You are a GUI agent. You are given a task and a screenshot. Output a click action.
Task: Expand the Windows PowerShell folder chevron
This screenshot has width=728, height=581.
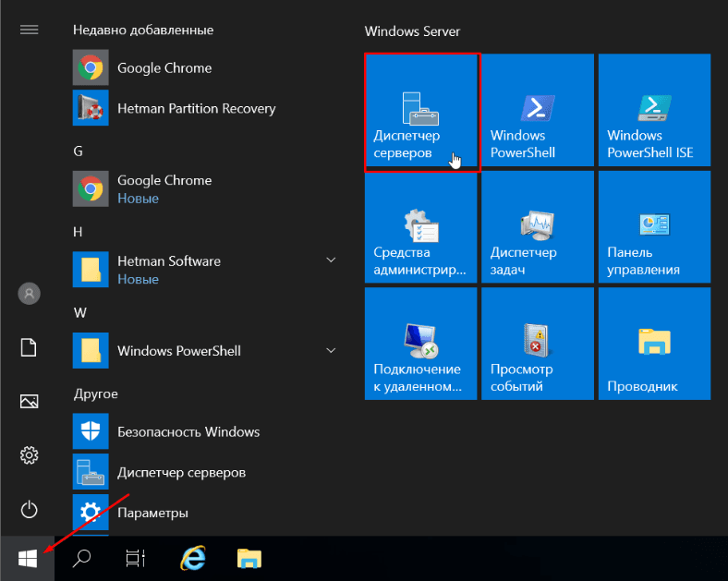[x=331, y=350]
